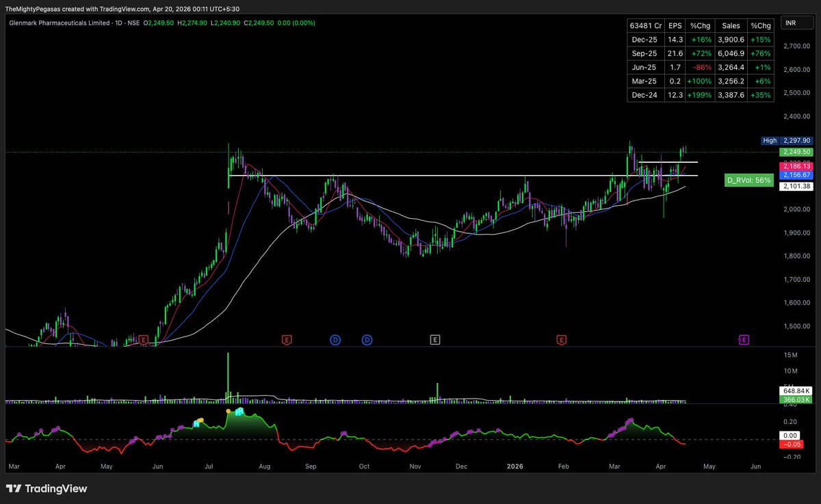Image resolution: width=821 pixels, height=504 pixels.
Task: Click the 2,000.00 price axis label
Action: tap(796, 209)
